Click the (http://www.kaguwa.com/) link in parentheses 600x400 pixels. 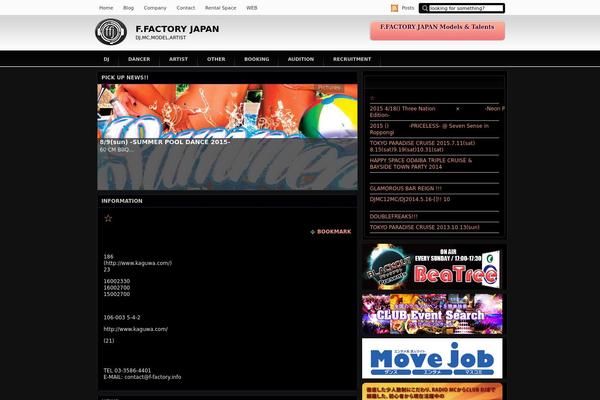coord(138,263)
